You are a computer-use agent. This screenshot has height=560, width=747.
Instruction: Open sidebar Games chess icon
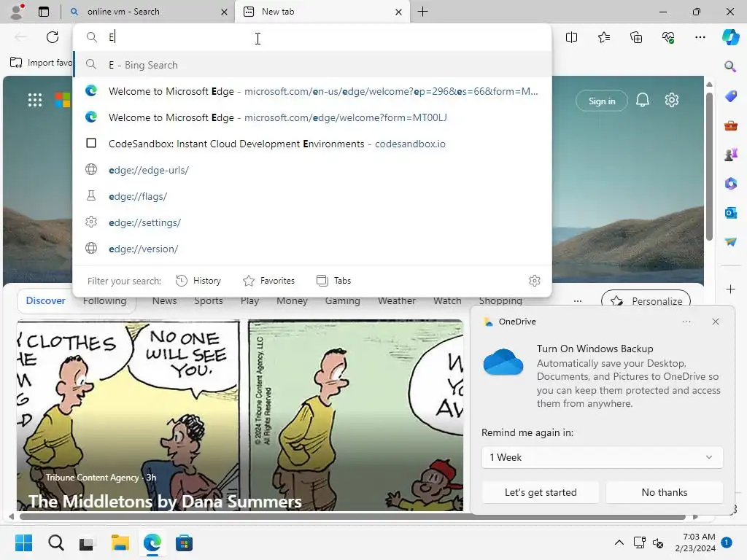(730, 155)
